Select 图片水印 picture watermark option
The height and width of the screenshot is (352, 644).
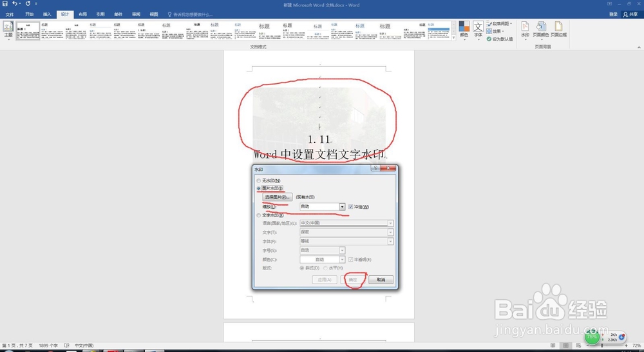[270, 188]
